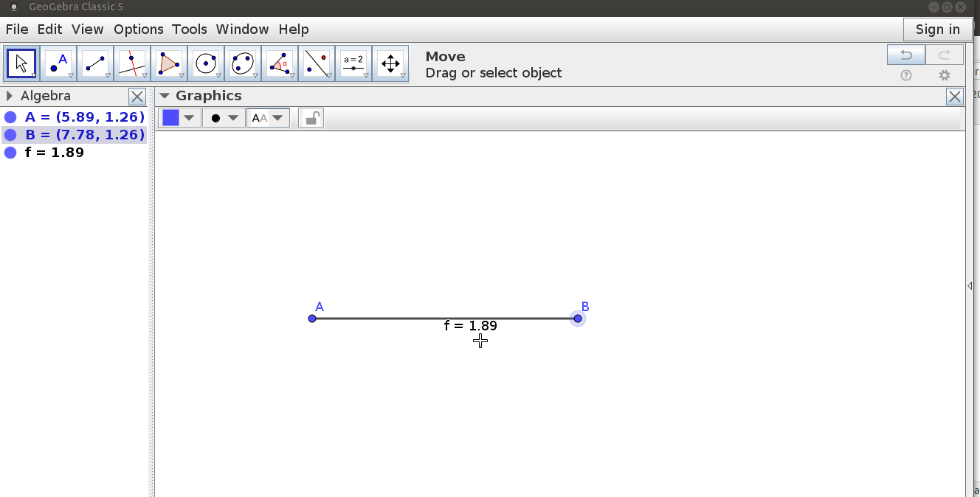Click point A on the canvas
980x497 pixels.
(x=312, y=319)
